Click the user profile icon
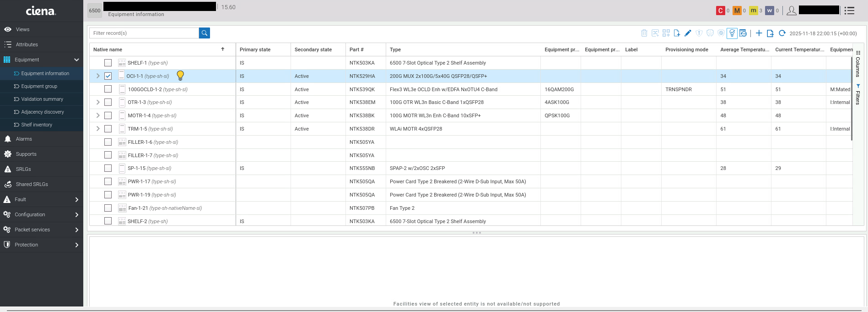Screen dimensions: 868x312 click(x=792, y=11)
